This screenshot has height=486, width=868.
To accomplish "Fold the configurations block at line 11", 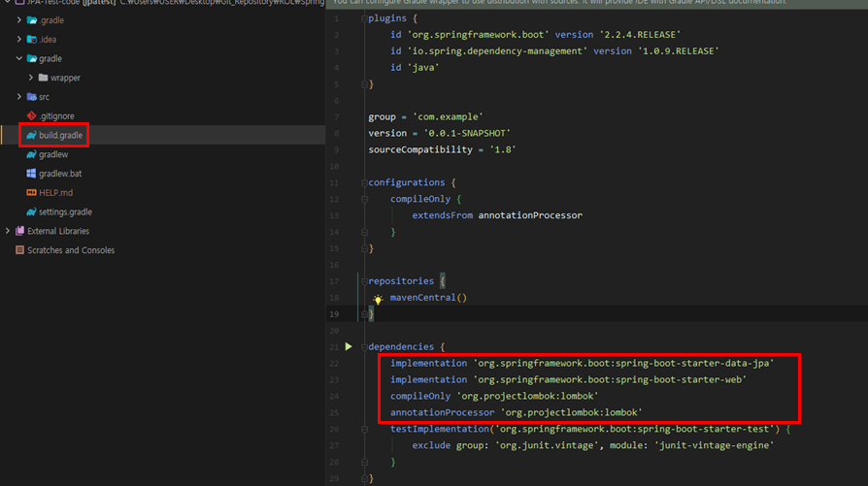I will [x=364, y=182].
